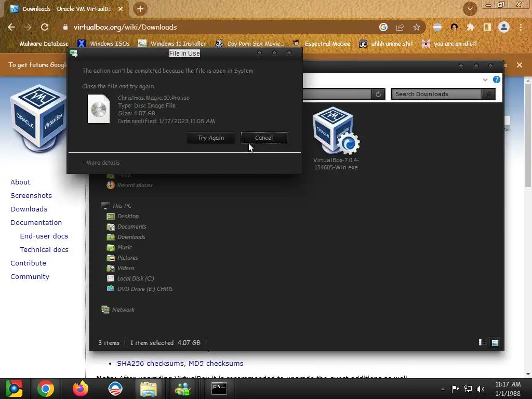The image size is (532, 399).
Task: Select Network in navigation pane
Action: click(118, 310)
